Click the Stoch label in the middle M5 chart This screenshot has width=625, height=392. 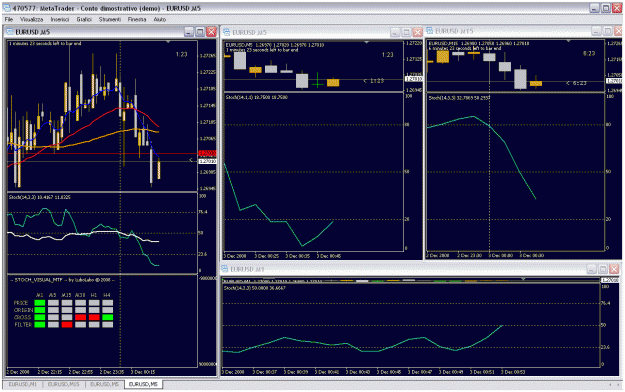pyautogui.click(x=256, y=97)
